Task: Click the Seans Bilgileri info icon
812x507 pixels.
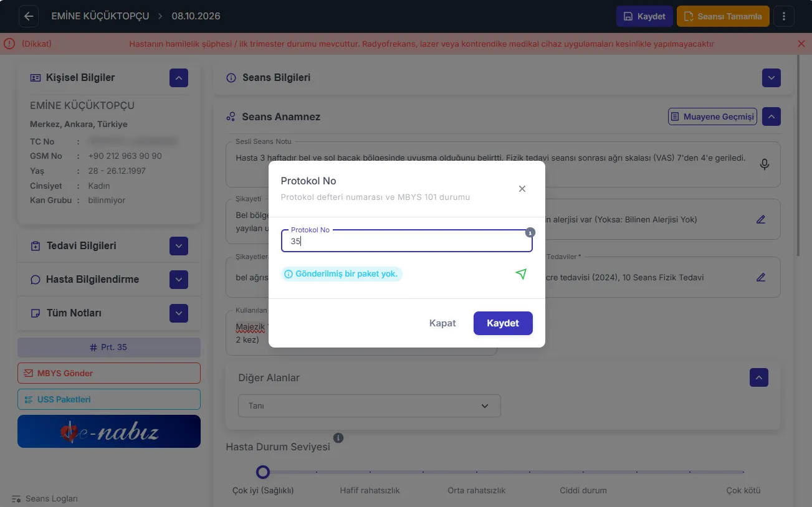Action: pyautogui.click(x=231, y=78)
